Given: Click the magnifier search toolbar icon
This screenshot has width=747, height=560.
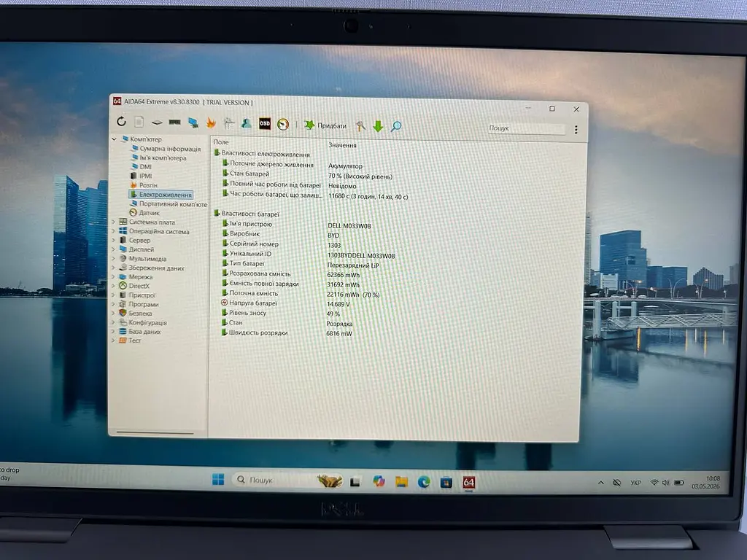Looking at the screenshot, I should (x=396, y=126).
